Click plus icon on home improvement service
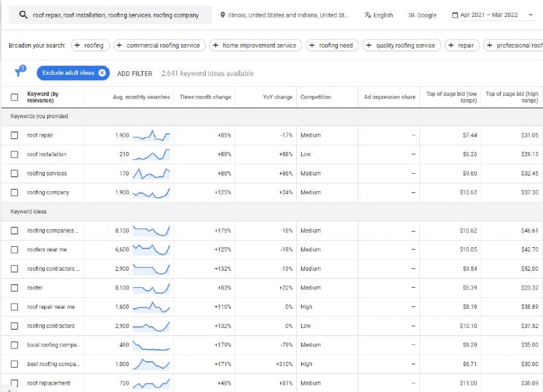 click(x=215, y=45)
